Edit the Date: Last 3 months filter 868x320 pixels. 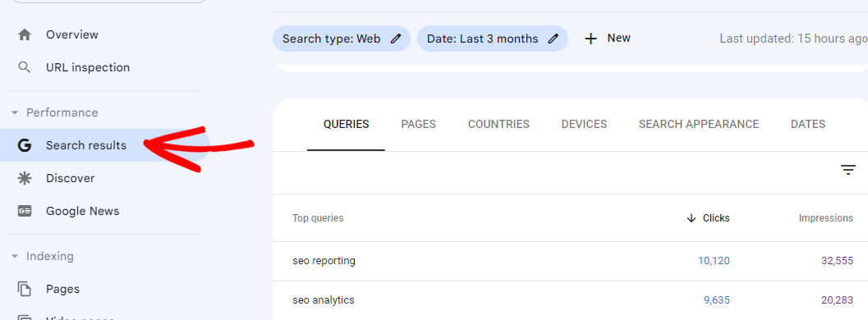493,39
